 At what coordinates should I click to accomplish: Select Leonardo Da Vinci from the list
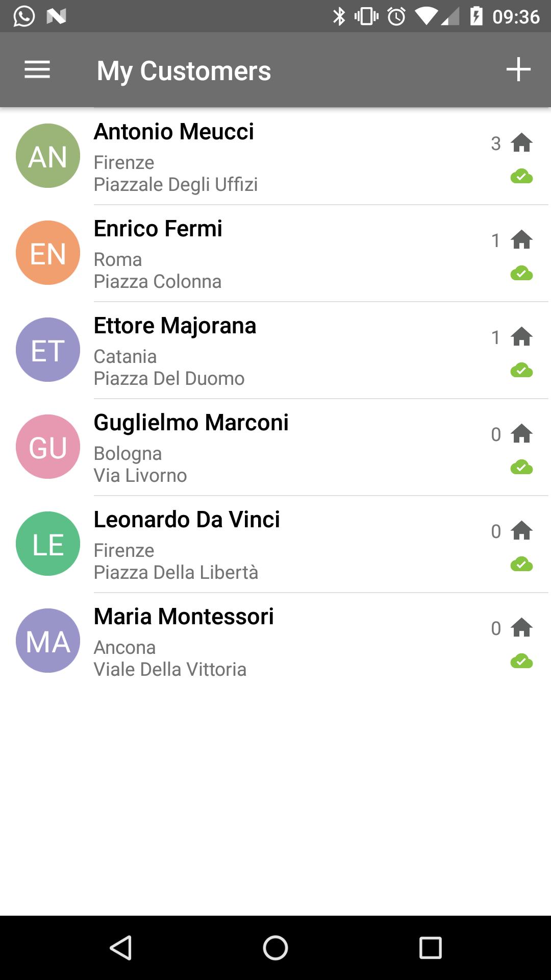[x=275, y=544]
